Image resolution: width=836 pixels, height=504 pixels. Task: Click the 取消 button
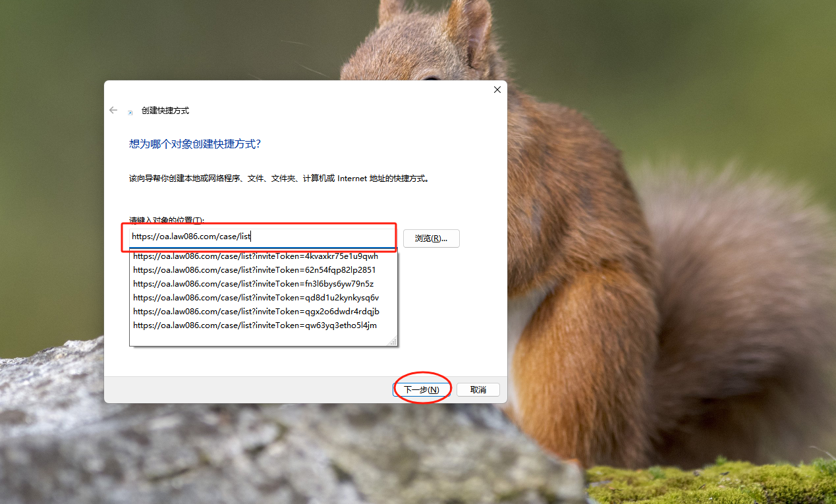pyautogui.click(x=478, y=390)
